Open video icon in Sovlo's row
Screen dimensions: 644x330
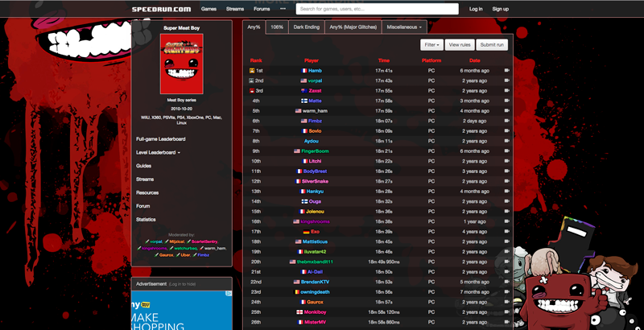pyautogui.click(x=506, y=131)
